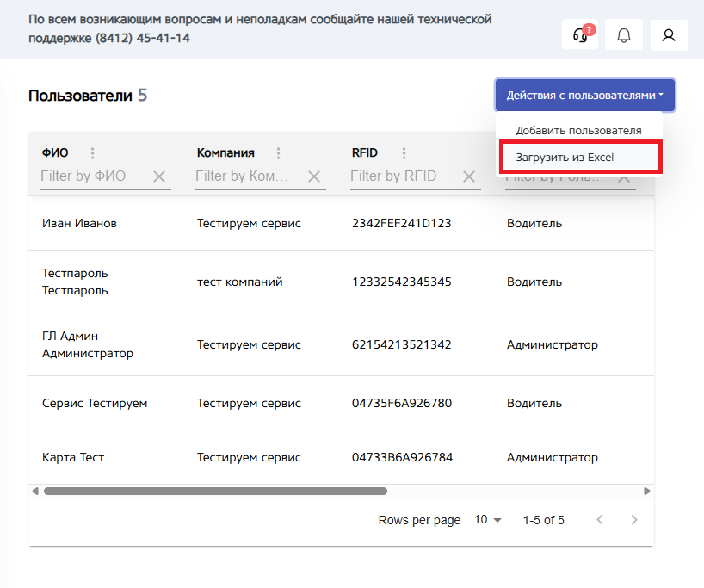
Task: Click the horizontal scrollbar thumb
Action: pyautogui.click(x=215, y=491)
